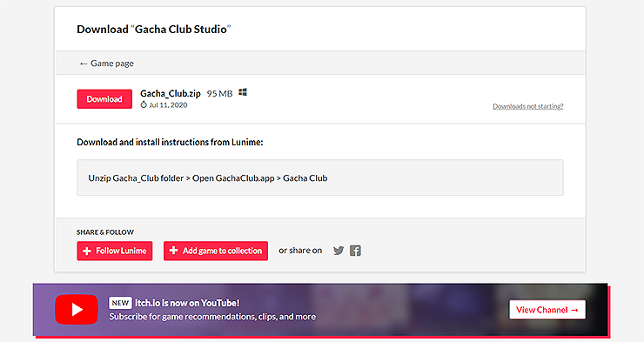Viewport: 644px width, 342px height.
Task: Select the Gacha_Club.zip file name
Action: [171, 94]
